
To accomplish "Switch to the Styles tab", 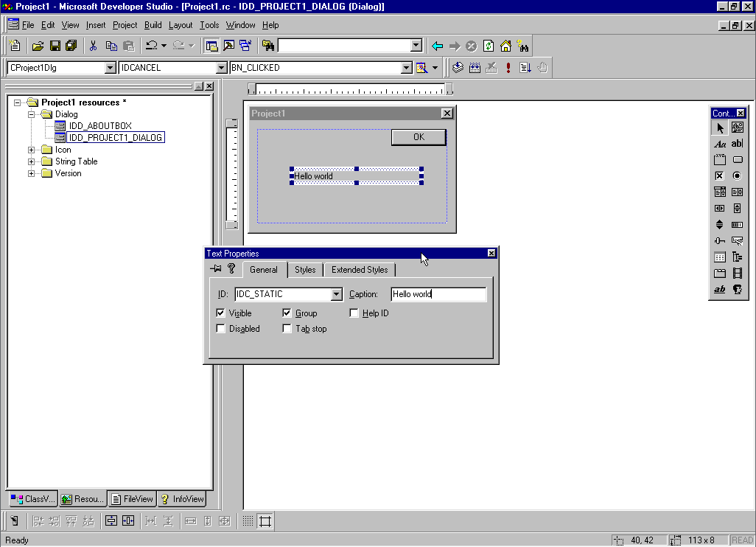I will point(305,270).
